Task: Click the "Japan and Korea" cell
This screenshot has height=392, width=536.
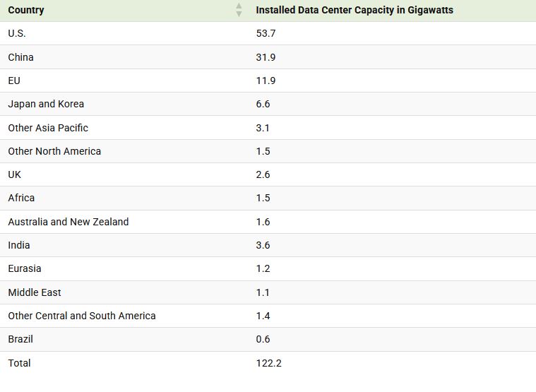Action: coord(46,104)
